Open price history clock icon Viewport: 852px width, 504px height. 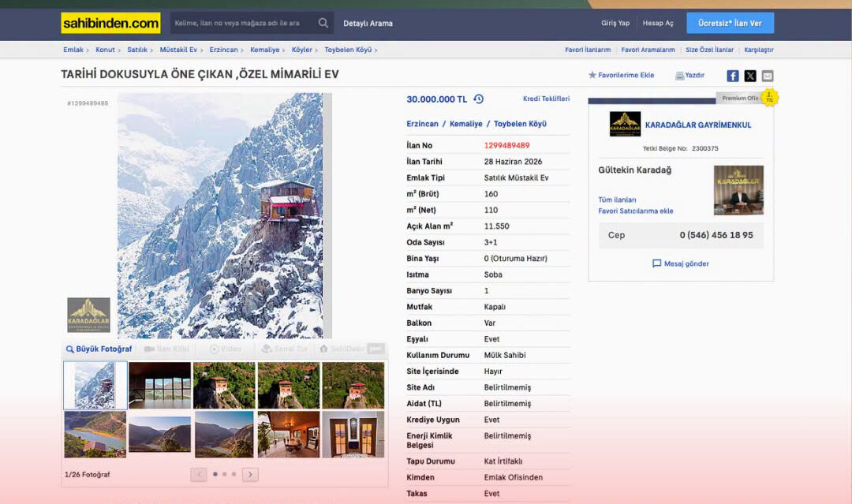[478, 99]
